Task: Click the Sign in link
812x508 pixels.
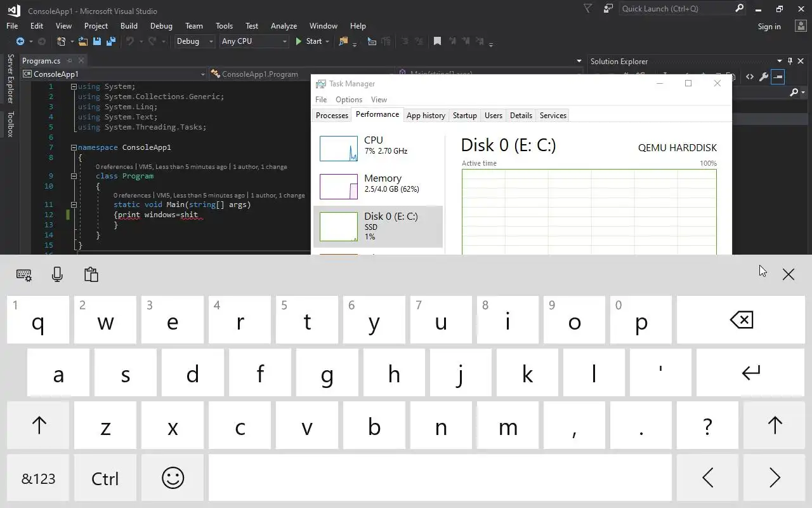Action: pyautogui.click(x=769, y=26)
